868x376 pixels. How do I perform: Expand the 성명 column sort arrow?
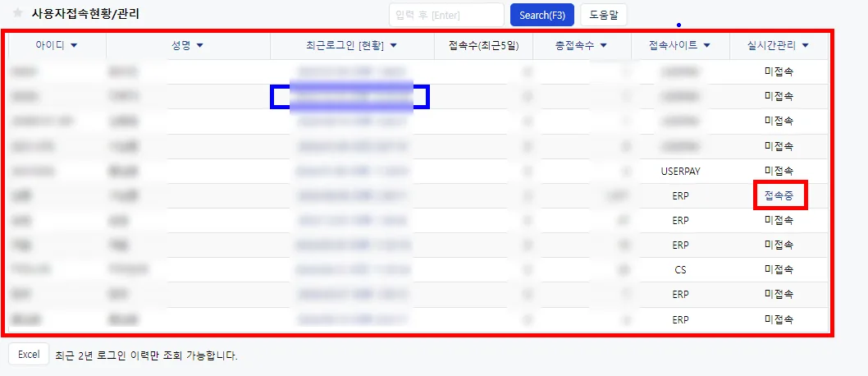point(200,46)
